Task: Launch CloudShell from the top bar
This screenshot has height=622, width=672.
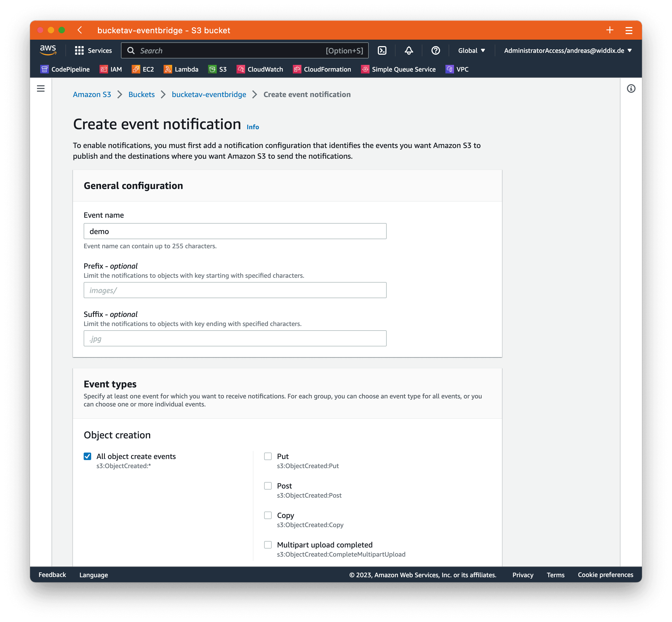Action: [x=382, y=50]
